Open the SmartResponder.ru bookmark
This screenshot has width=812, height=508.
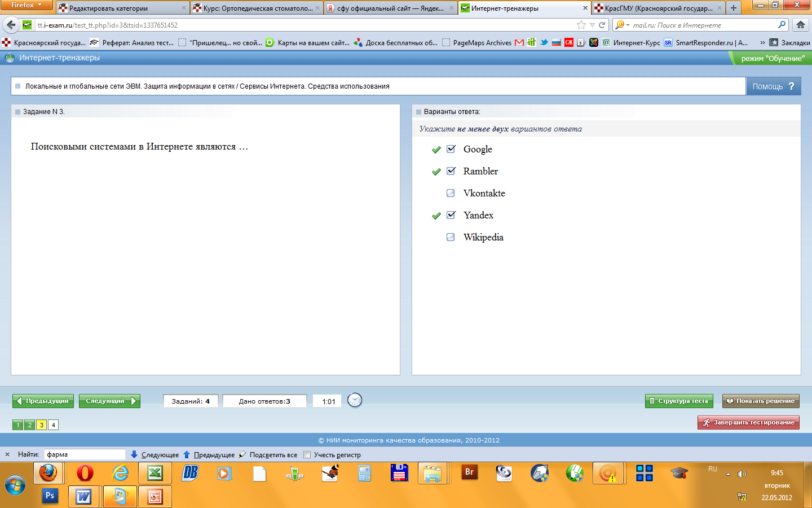tap(706, 42)
